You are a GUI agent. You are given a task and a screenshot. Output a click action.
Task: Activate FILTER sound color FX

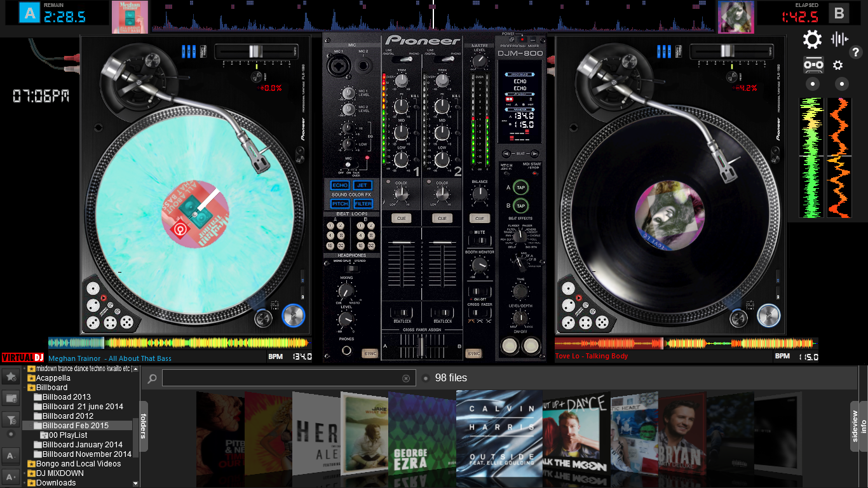(363, 203)
